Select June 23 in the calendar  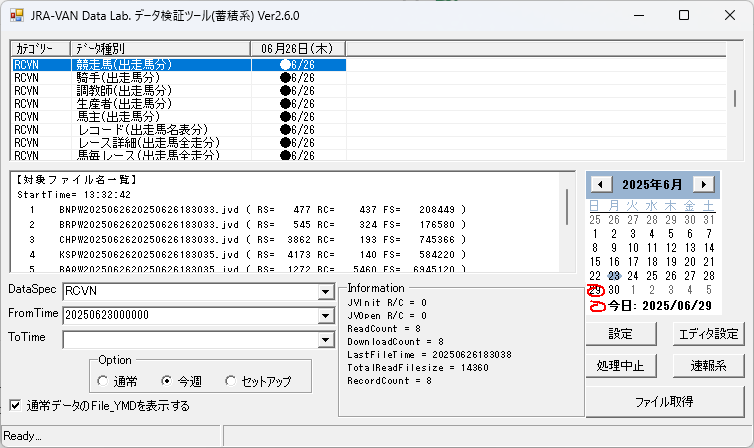coord(614,276)
